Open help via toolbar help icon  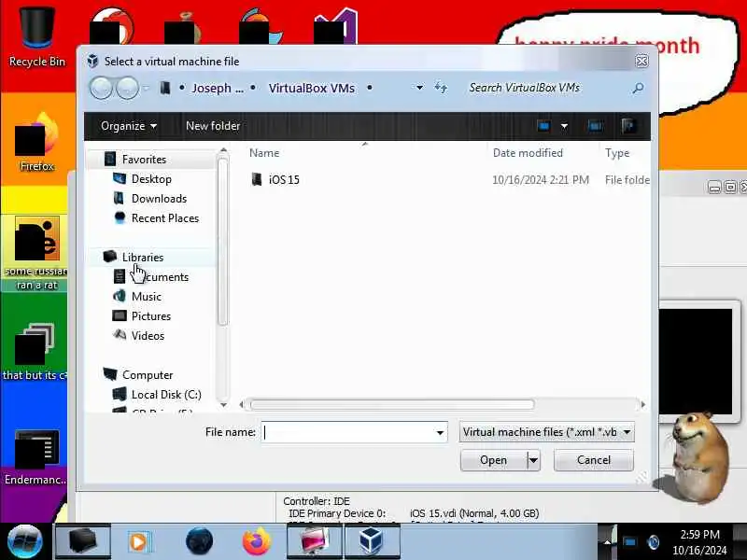point(627,126)
